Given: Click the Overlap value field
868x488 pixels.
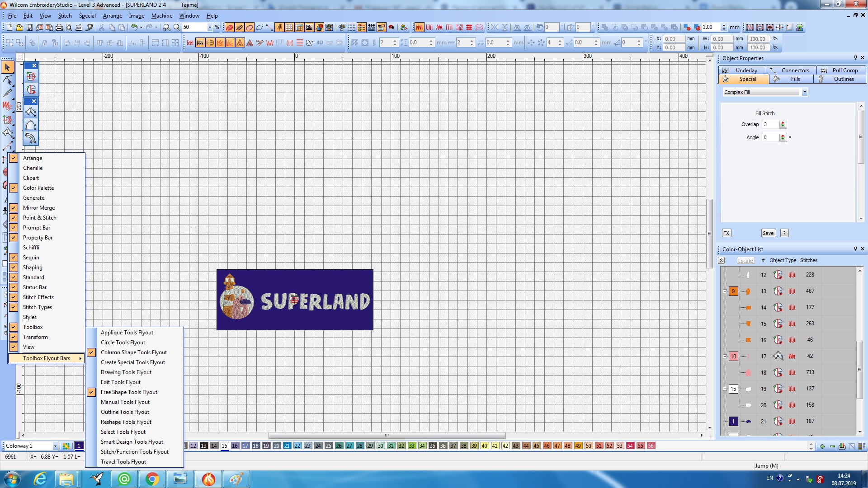Looking at the screenshot, I should (770, 124).
